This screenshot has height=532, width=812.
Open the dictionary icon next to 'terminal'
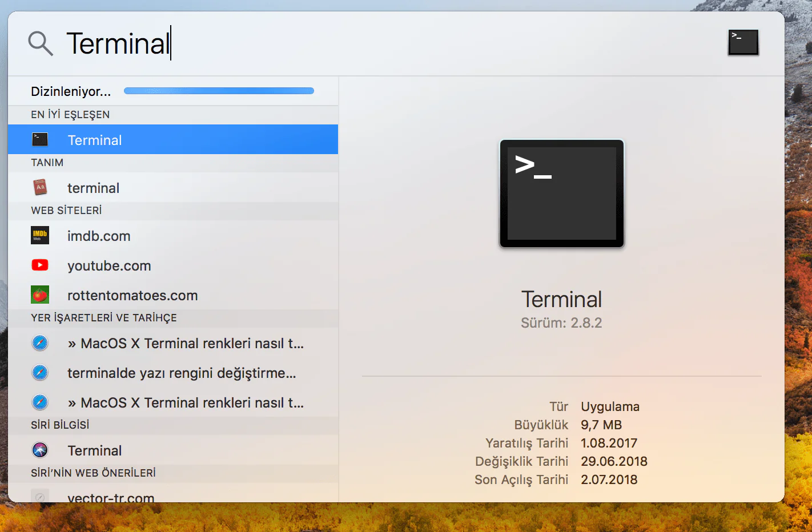click(x=39, y=187)
